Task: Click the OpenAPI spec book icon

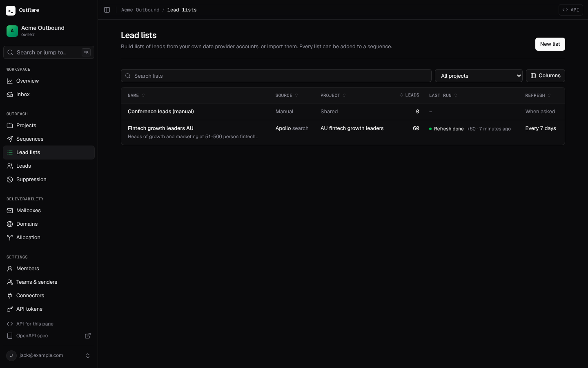Action: [10, 336]
